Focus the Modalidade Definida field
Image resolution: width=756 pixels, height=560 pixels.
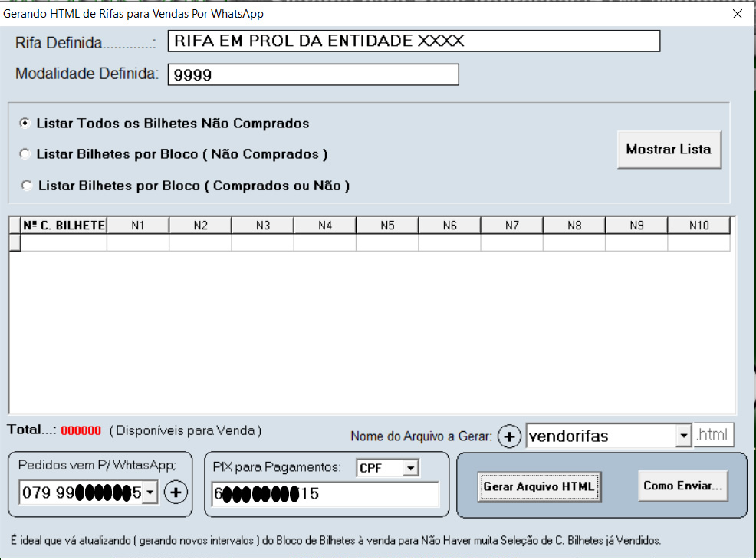[x=313, y=74]
